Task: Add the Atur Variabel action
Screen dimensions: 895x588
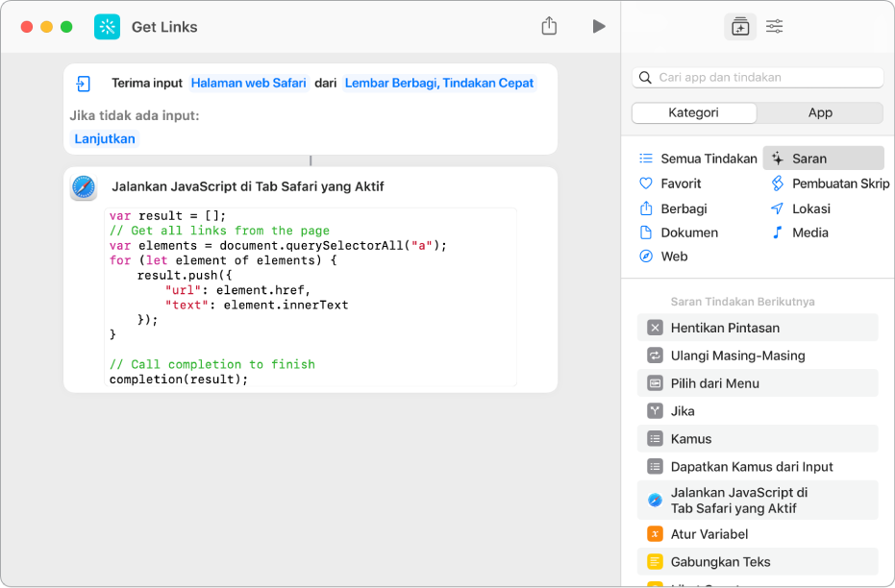Action: coord(758,534)
